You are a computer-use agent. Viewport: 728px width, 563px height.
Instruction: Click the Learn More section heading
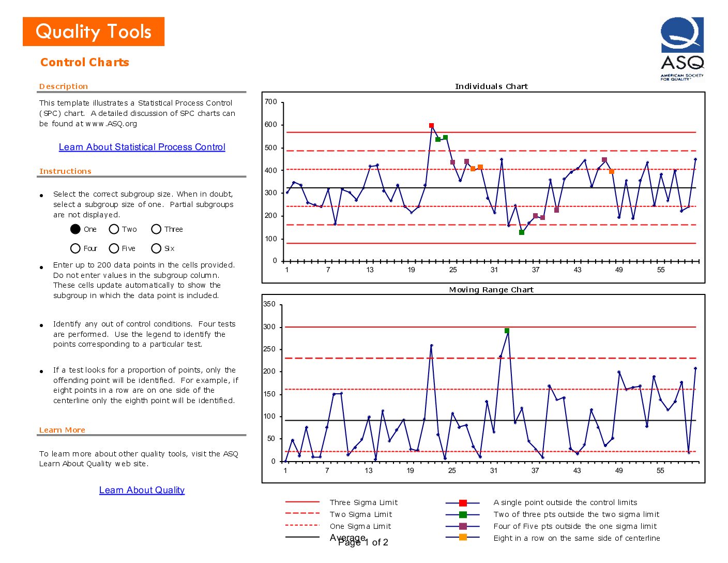62,430
